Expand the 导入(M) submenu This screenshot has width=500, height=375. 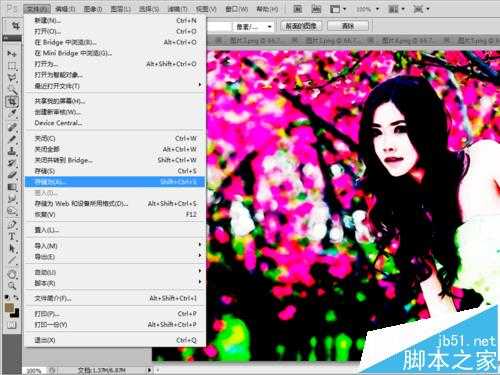pyautogui.click(x=115, y=246)
